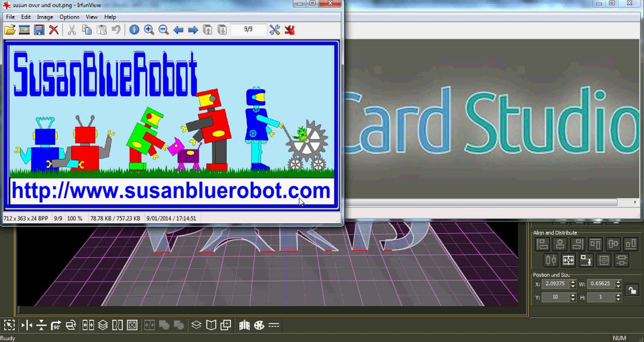
Task: Click the H height field showing 1
Action: [601, 297]
